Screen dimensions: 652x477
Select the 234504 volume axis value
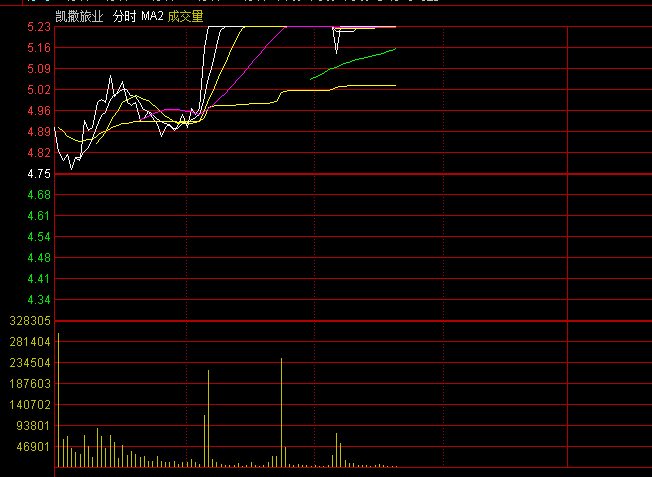tap(30, 363)
